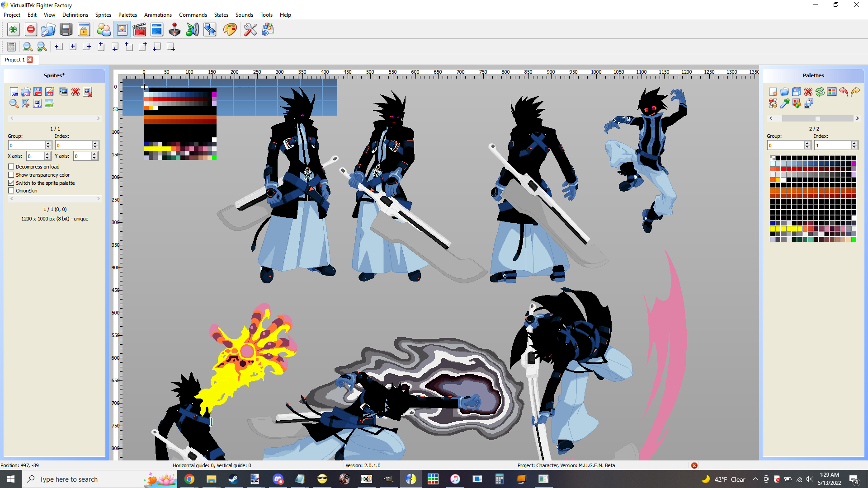This screenshot has width=868, height=488.
Task: Open the joystick commands editor icon
Action: tap(175, 30)
